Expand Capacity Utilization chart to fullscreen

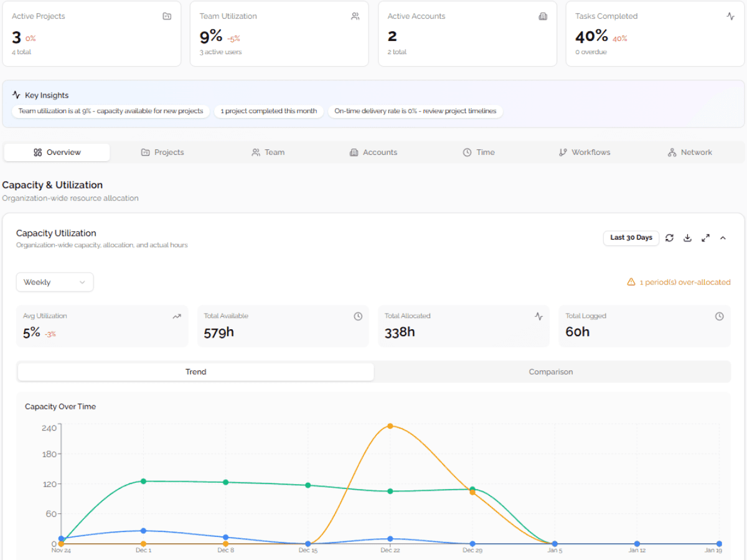click(705, 238)
